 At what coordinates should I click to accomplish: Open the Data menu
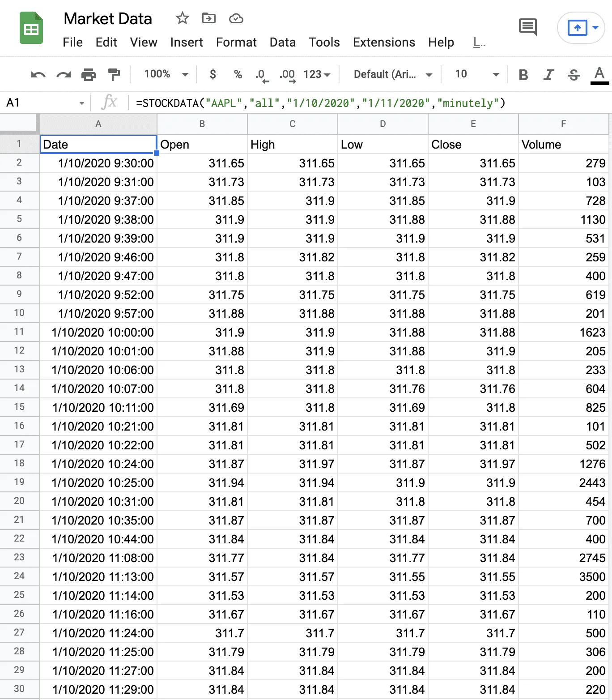pyautogui.click(x=282, y=43)
